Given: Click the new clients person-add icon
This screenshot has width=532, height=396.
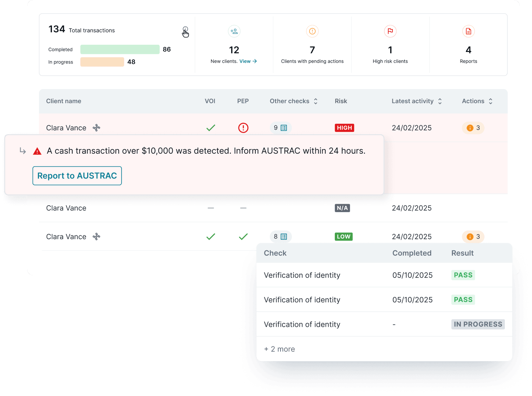Looking at the screenshot, I should pyautogui.click(x=234, y=31).
